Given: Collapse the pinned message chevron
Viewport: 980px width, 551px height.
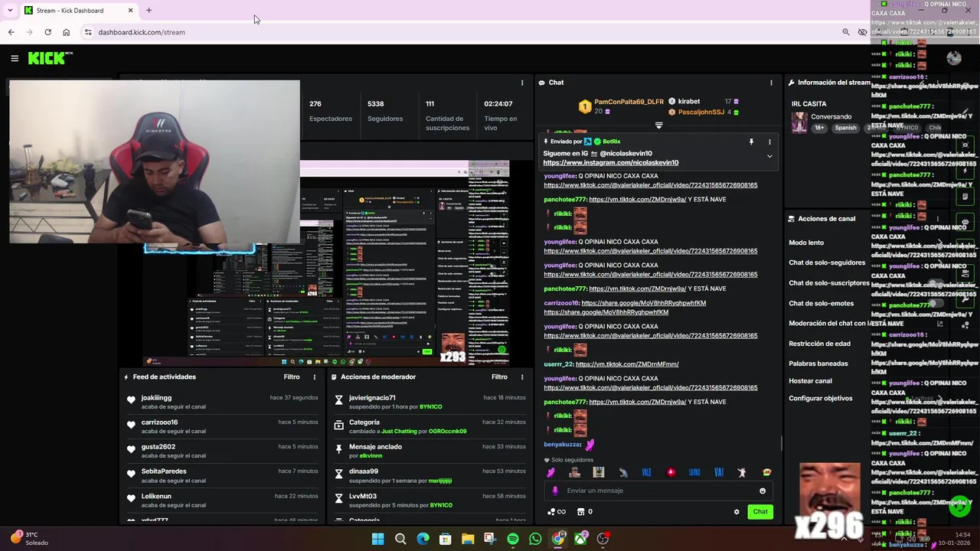Looking at the screenshot, I should point(769,157).
